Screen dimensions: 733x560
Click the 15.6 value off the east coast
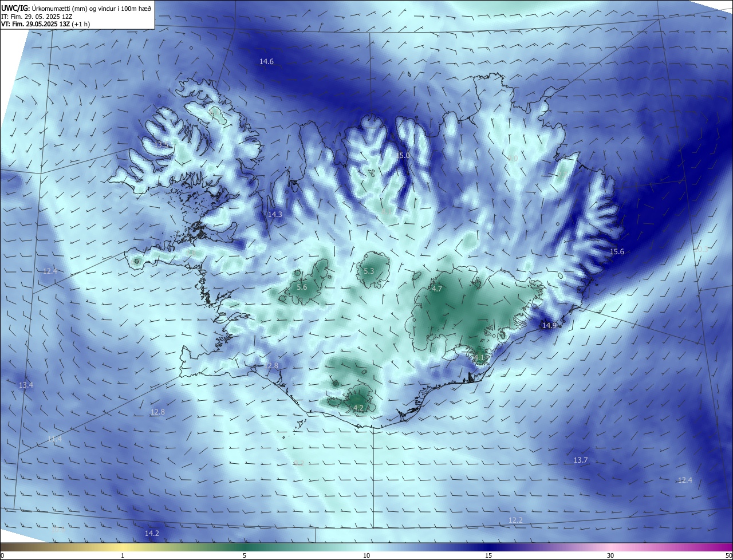coord(617,251)
